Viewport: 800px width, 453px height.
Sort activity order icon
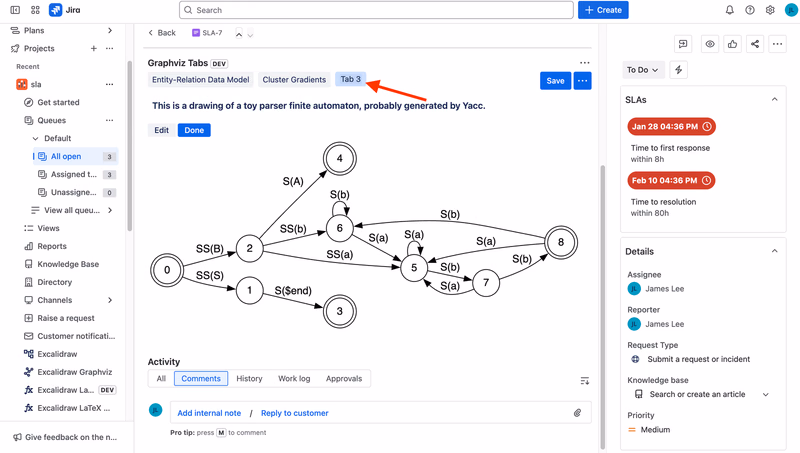(585, 381)
